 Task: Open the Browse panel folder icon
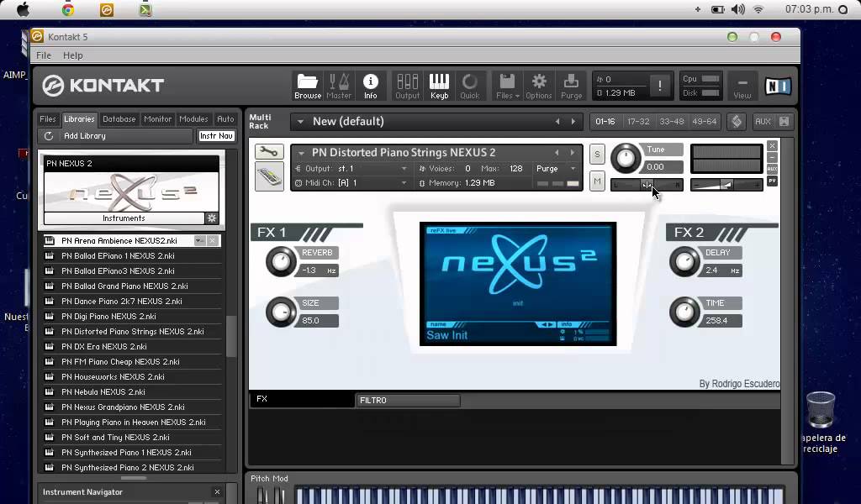pos(308,87)
